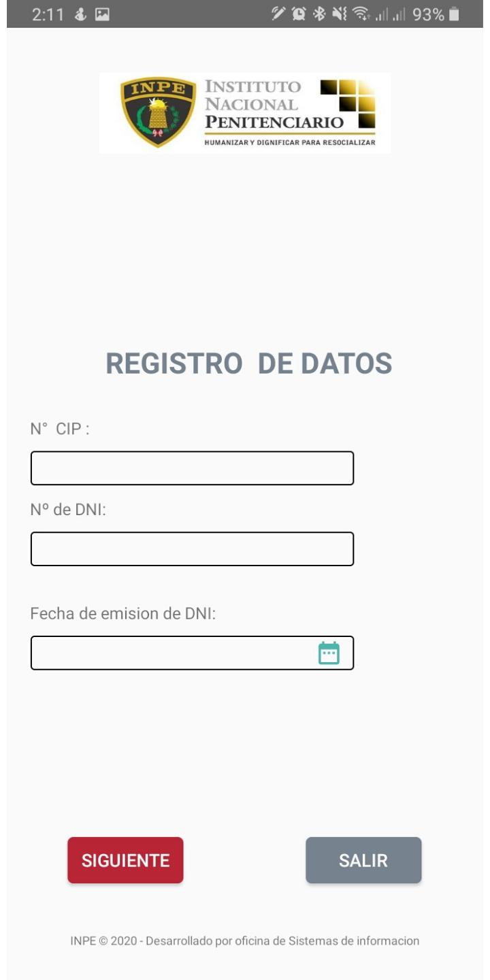Tap the INPE © 2020 footer text
This screenshot has width=490, height=980.
[x=245, y=941]
